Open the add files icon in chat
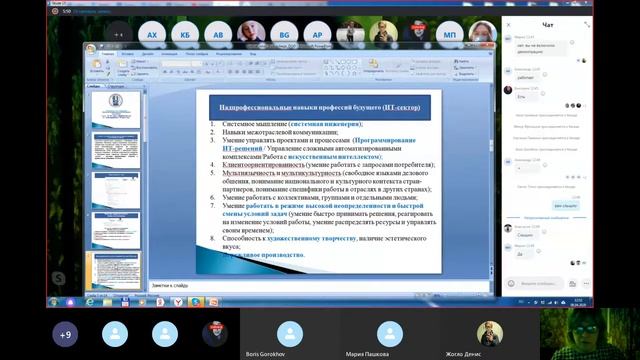640x360 pixels. point(573,283)
